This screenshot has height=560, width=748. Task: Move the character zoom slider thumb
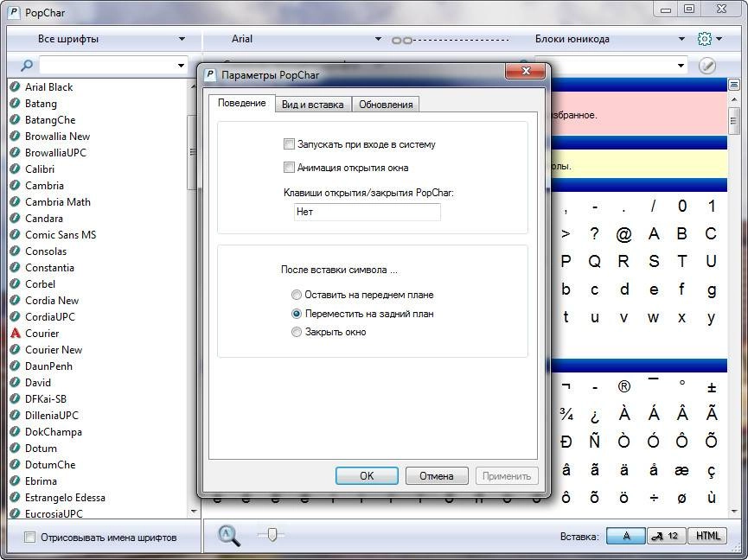pyautogui.click(x=272, y=535)
